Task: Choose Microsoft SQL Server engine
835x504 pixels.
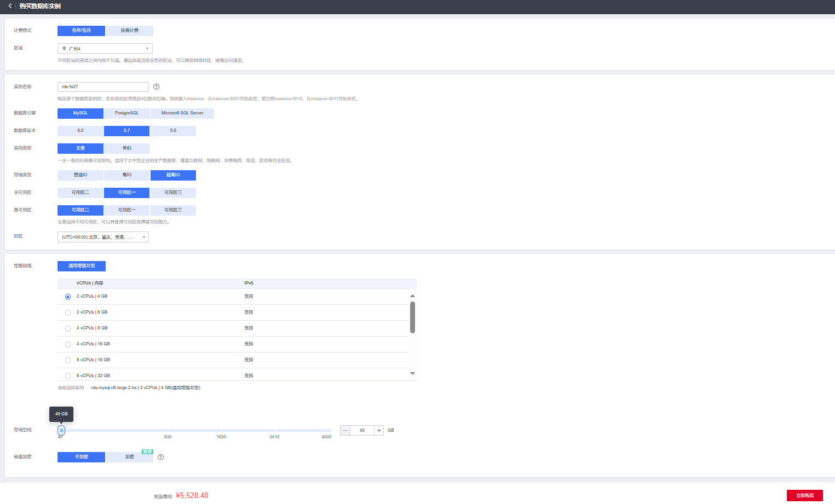Action: pyautogui.click(x=182, y=113)
